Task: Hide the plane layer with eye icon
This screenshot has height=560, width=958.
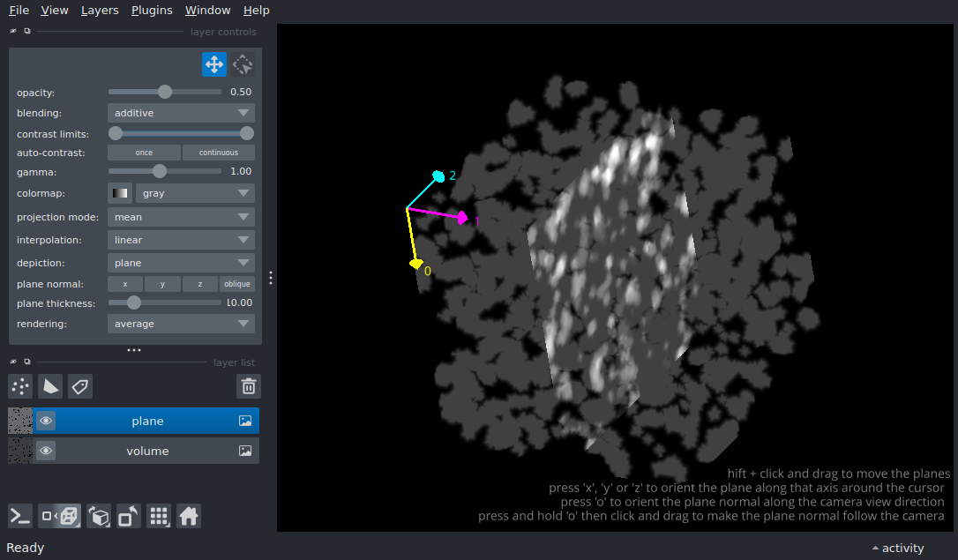Action: pos(46,421)
